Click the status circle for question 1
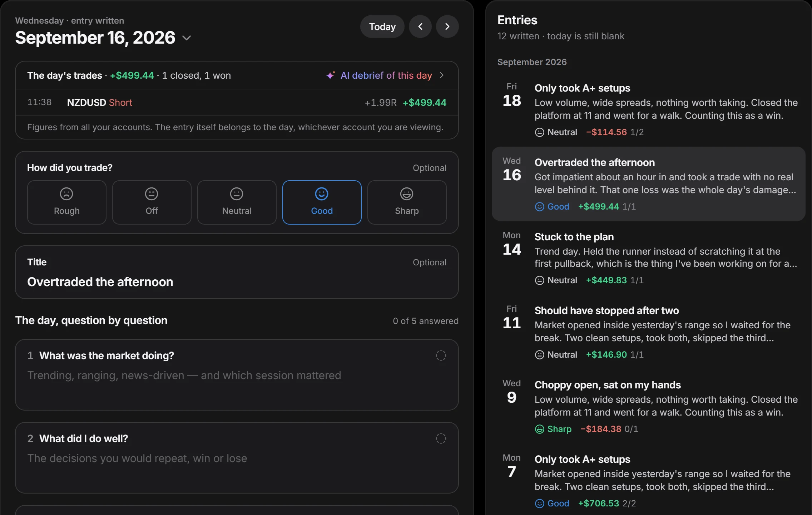 point(441,355)
